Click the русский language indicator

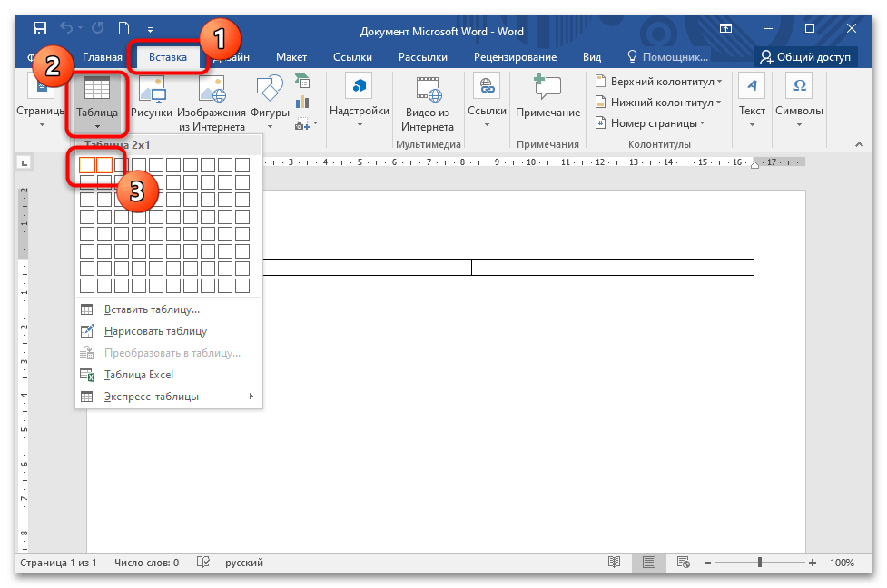[244, 563]
